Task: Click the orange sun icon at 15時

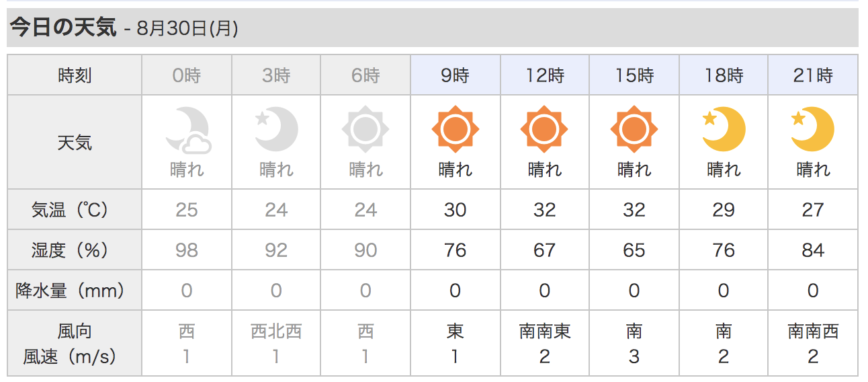Action: tap(634, 129)
